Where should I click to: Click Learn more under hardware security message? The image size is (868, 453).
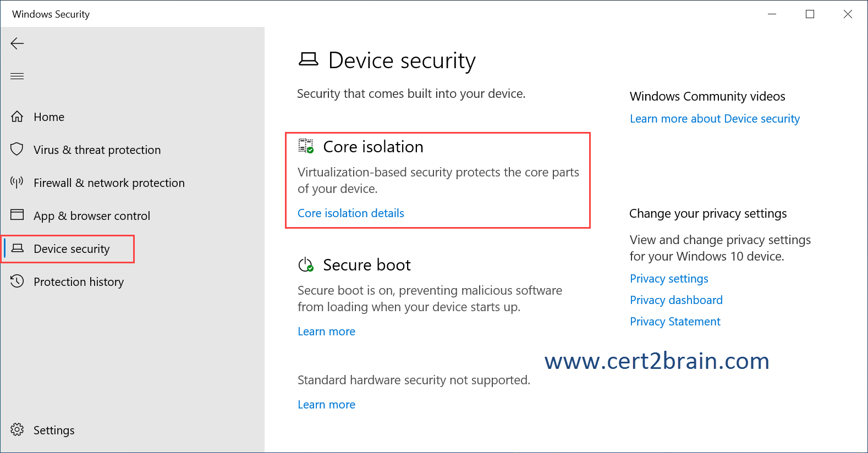326,405
